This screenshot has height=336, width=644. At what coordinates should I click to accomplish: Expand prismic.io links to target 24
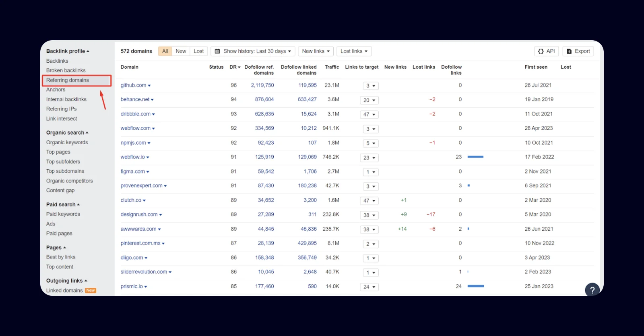369,287
